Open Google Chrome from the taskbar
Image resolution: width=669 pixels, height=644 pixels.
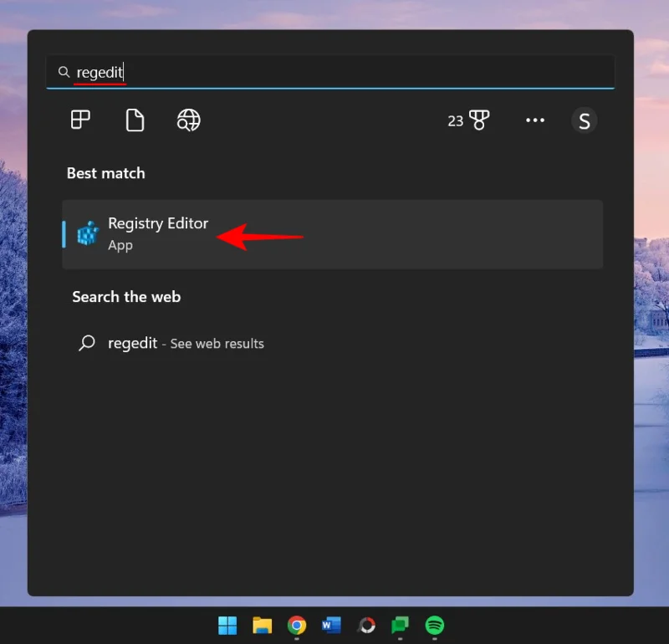tap(296, 625)
